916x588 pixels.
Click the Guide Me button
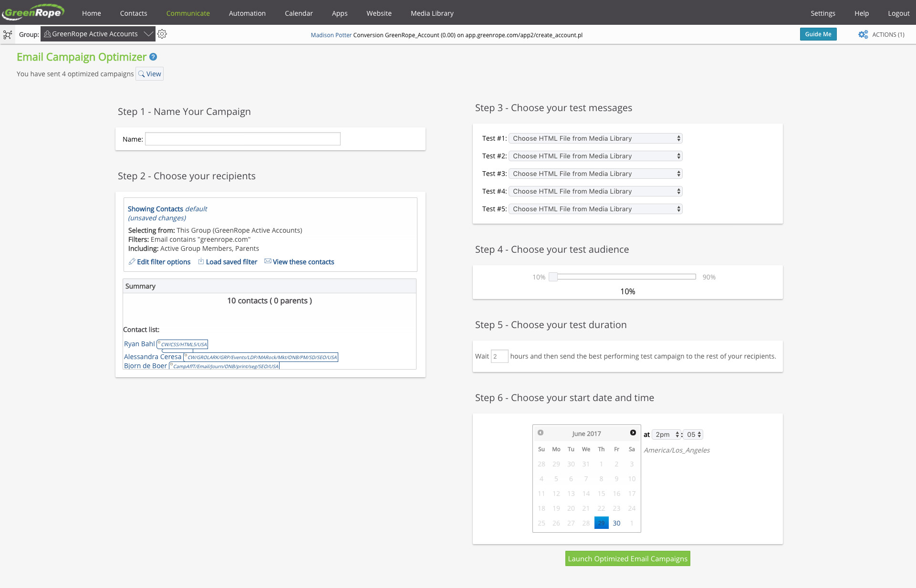click(x=818, y=34)
